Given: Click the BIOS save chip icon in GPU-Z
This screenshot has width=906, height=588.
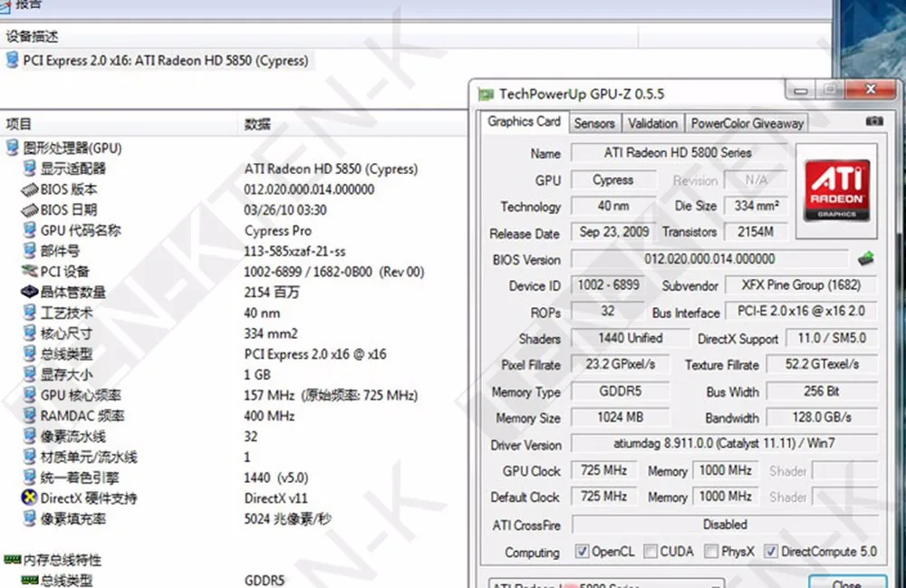Looking at the screenshot, I should click(x=865, y=258).
